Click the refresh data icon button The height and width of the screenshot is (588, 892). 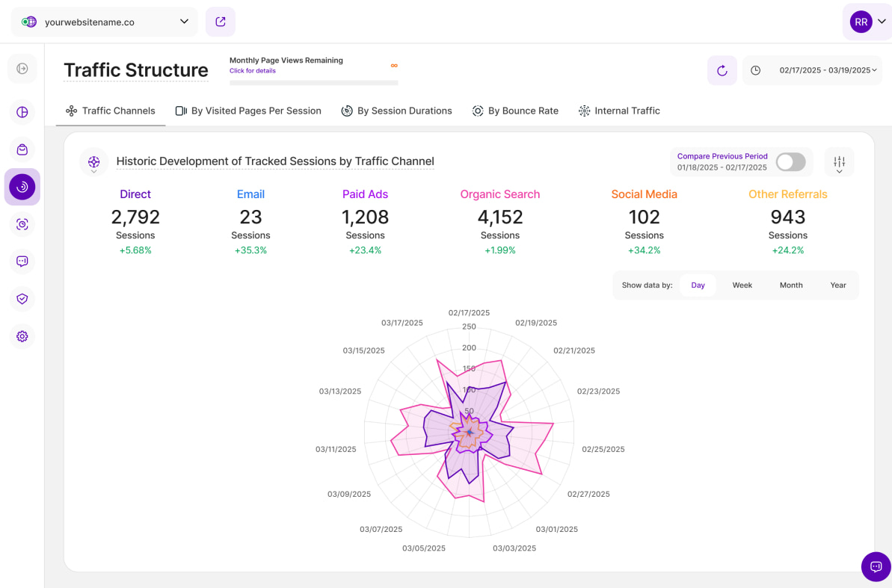pos(722,70)
